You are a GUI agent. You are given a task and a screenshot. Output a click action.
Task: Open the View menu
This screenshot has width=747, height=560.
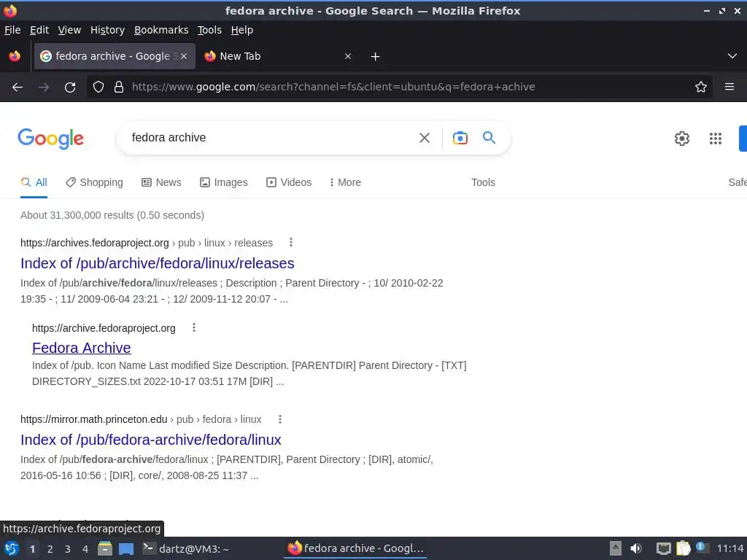(x=69, y=30)
